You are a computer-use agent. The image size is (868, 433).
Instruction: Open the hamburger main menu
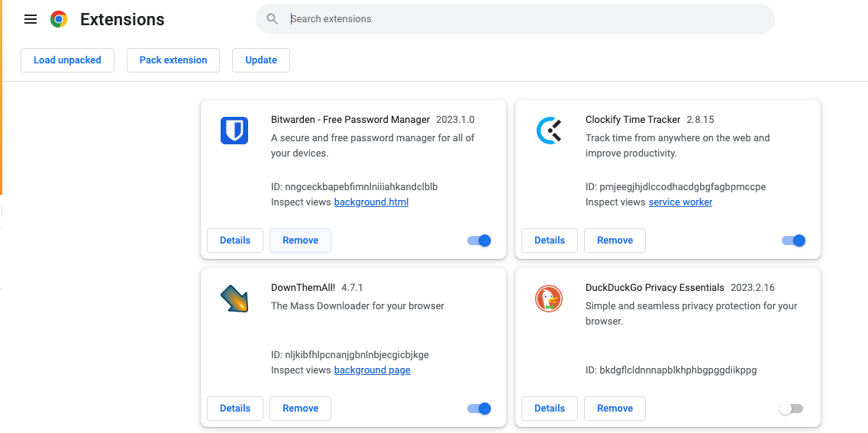(x=31, y=19)
